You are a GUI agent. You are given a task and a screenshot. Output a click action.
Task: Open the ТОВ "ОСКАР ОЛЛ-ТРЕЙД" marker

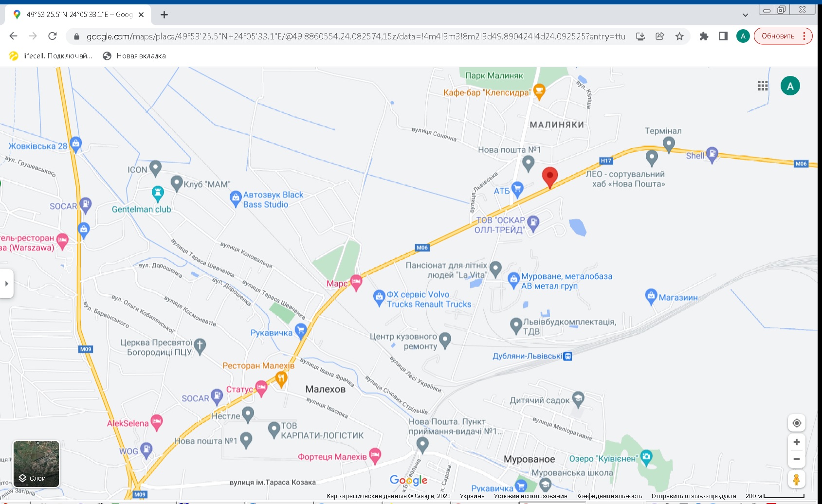click(533, 223)
